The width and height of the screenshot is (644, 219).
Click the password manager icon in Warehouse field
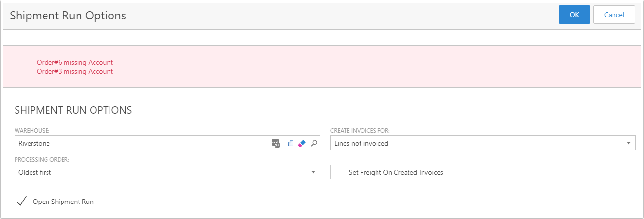[x=276, y=143]
